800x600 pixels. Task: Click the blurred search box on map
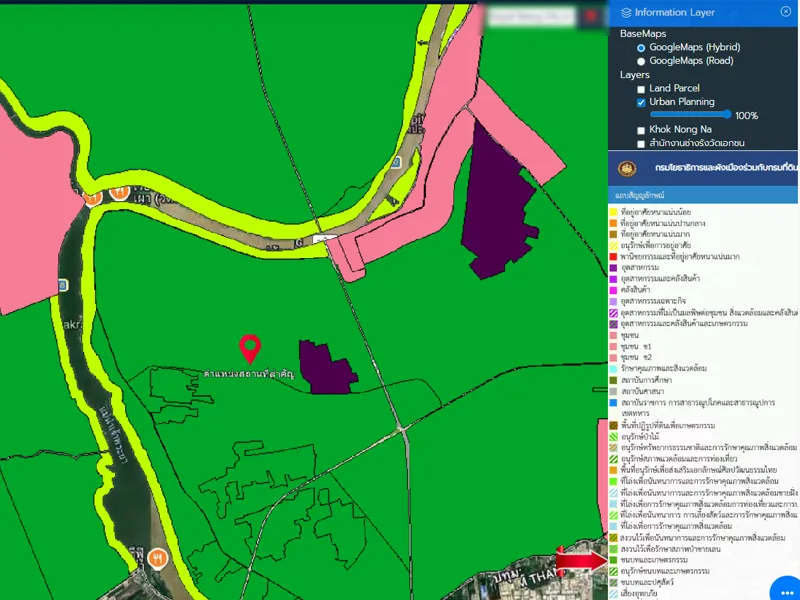tap(530, 15)
